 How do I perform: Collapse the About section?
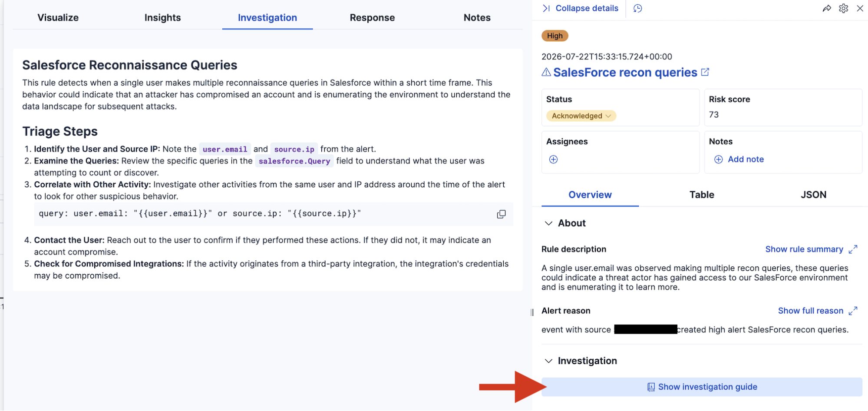click(549, 223)
